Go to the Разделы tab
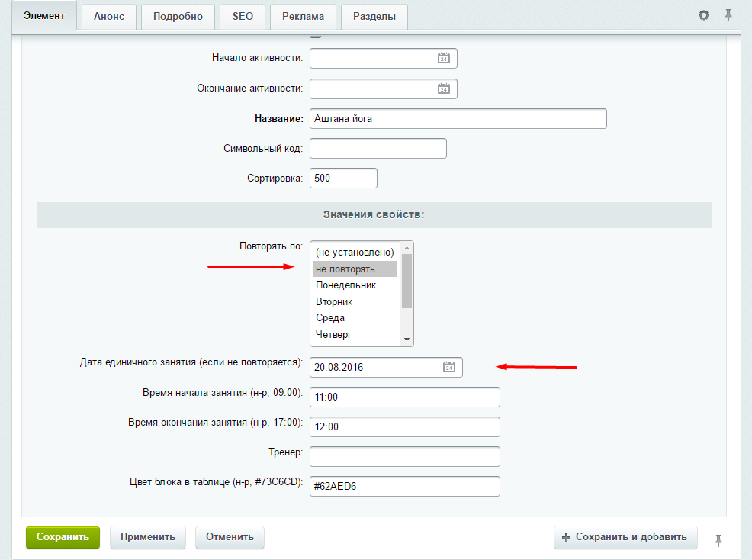752x560 pixels. pyautogui.click(x=374, y=17)
